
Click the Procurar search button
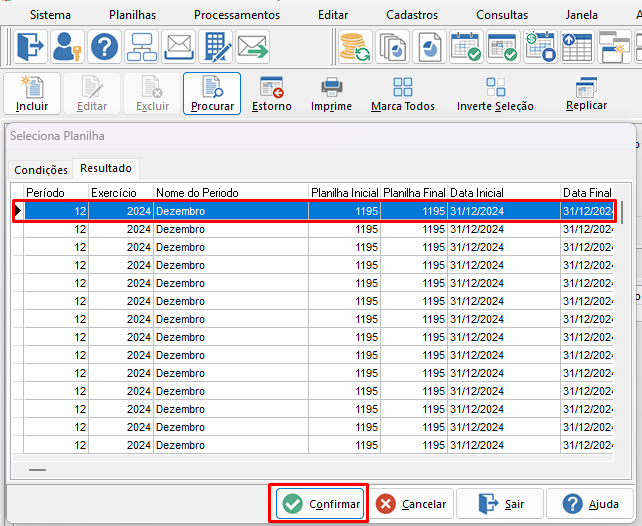point(212,93)
